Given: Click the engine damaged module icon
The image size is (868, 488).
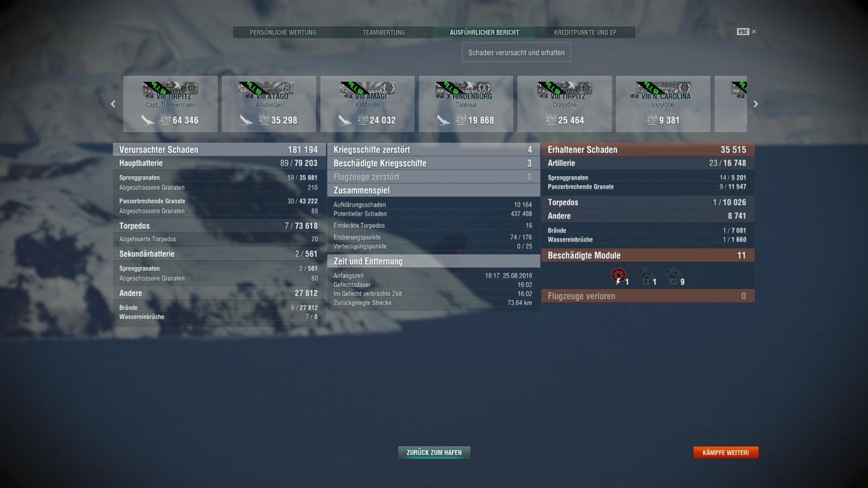Looking at the screenshot, I should click(618, 275).
